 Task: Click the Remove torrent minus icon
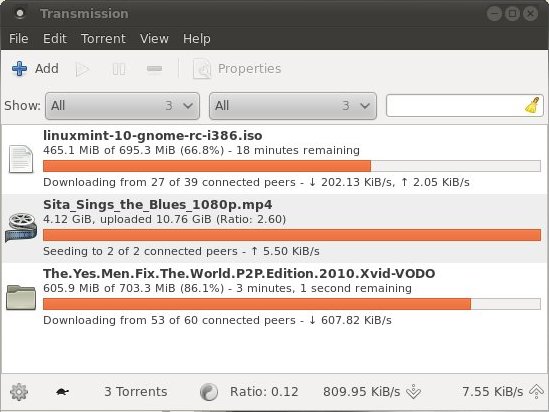(x=154, y=69)
